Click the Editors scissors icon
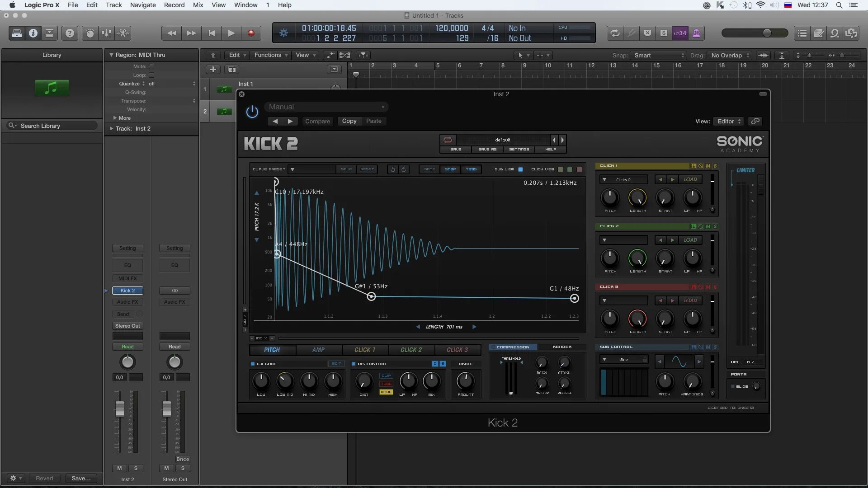868x488 pixels. 123,33
